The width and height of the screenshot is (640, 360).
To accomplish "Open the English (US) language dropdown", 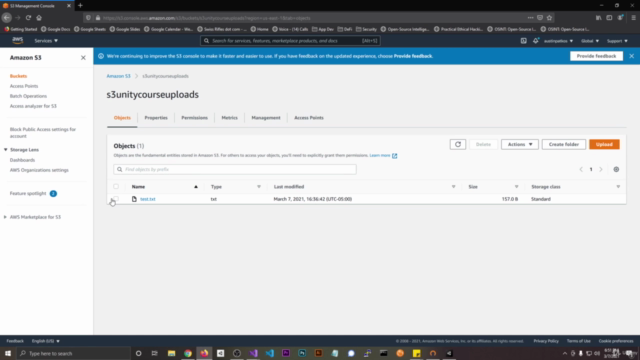I will pyautogui.click(x=46, y=341).
